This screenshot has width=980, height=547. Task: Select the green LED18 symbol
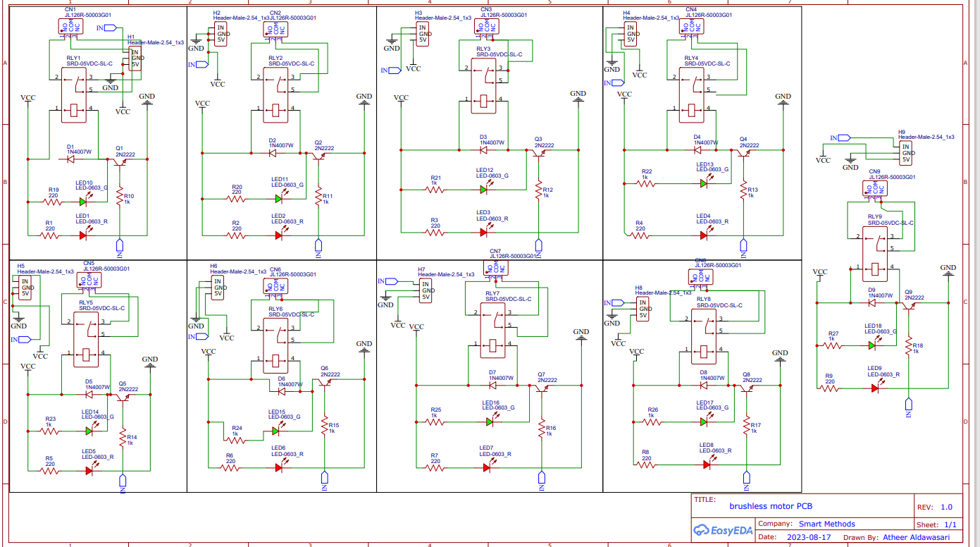point(872,344)
